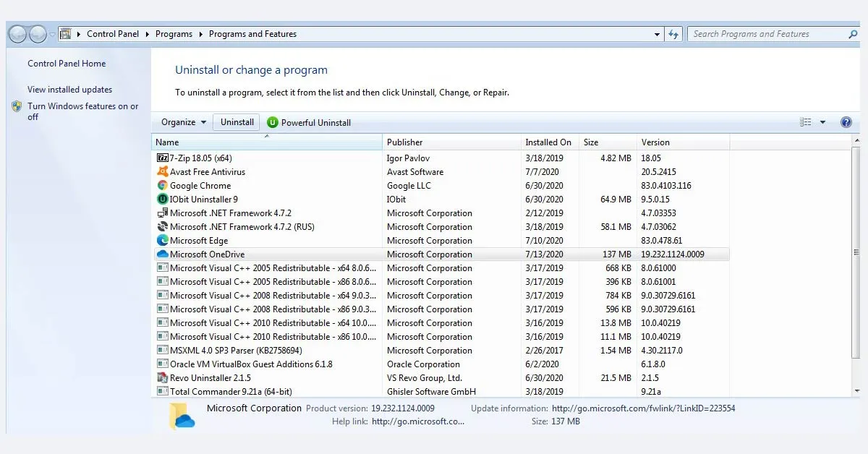Viewport: 868px width, 454px height.
Task: Click the OneDrive icon in details pane
Action: point(182,416)
